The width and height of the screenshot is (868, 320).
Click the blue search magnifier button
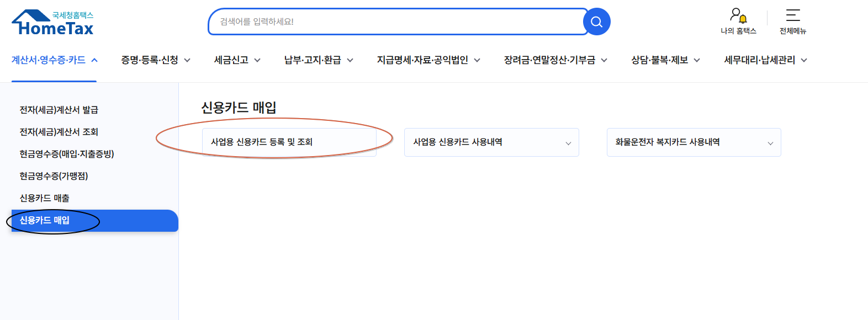[x=597, y=22]
